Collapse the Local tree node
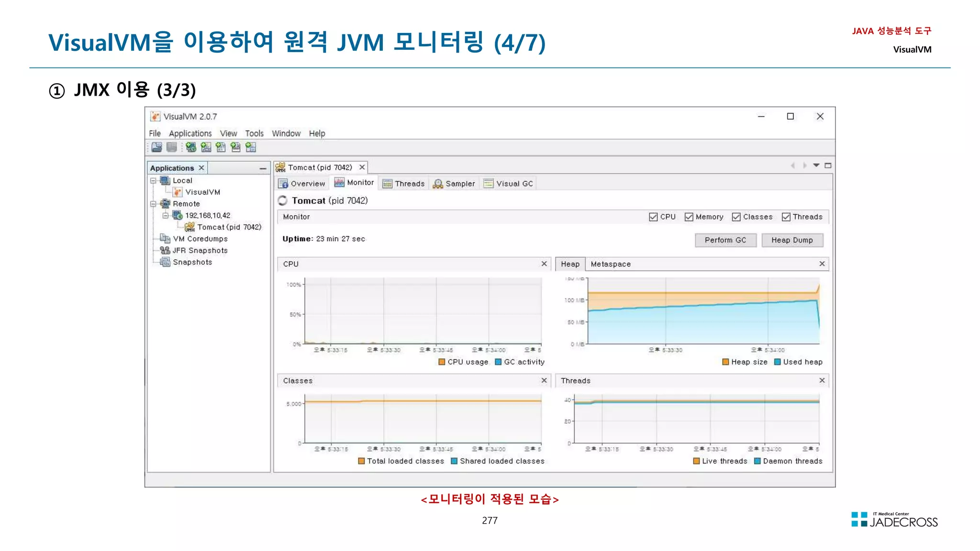Image resolution: width=980 pixels, height=551 pixels. pyautogui.click(x=153, y=181)
